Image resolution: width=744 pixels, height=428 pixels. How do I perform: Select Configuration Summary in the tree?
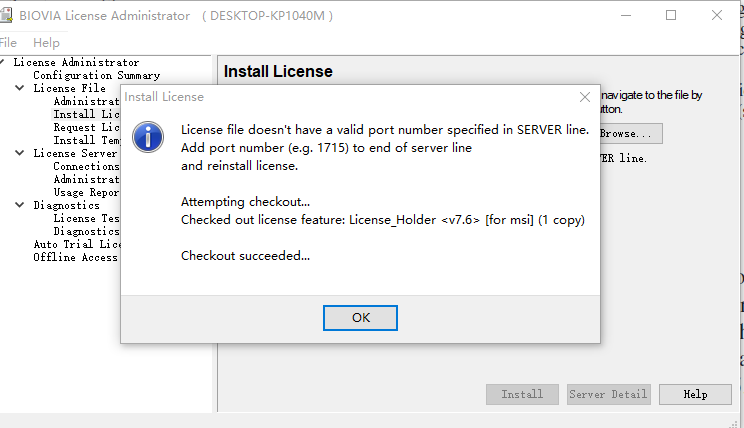(x=96, y=75)
